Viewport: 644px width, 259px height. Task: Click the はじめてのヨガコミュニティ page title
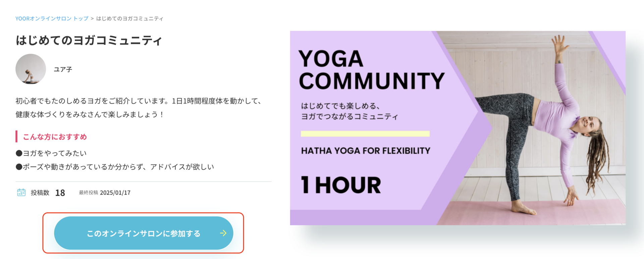[x=89, y=41]
